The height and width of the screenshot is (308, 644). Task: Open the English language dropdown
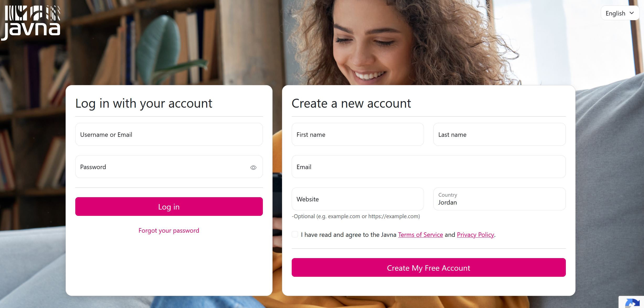tap(620, 13)
